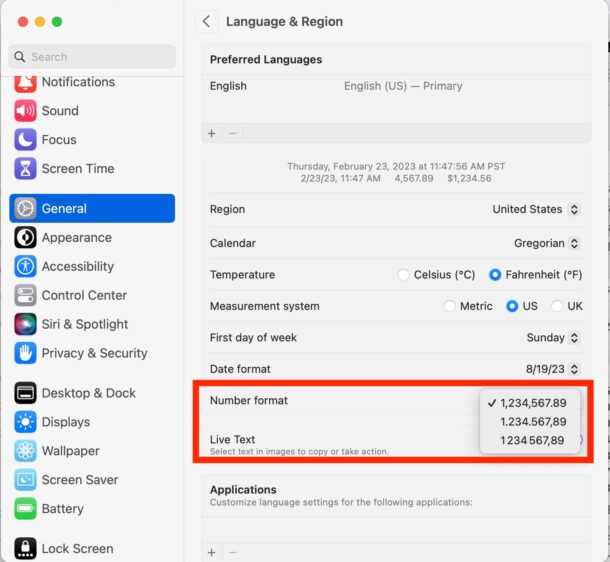Choose UK measurement system
Viewport: 610px width, 562px height.
pos(557,307)
